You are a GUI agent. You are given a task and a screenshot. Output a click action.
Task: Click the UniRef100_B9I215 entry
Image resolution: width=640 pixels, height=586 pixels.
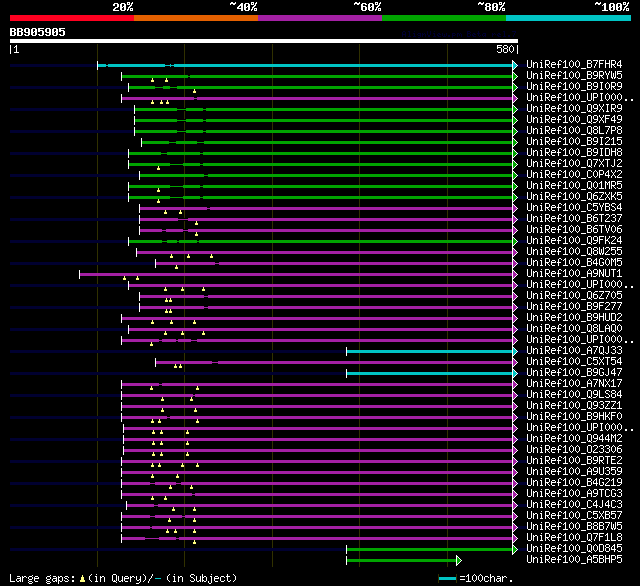coord(574,142)
